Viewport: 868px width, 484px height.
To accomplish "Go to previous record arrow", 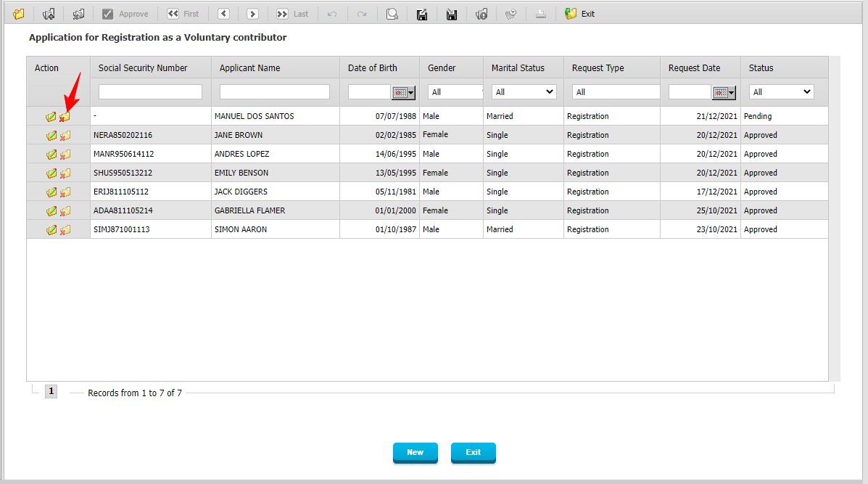I will (223, 14).
